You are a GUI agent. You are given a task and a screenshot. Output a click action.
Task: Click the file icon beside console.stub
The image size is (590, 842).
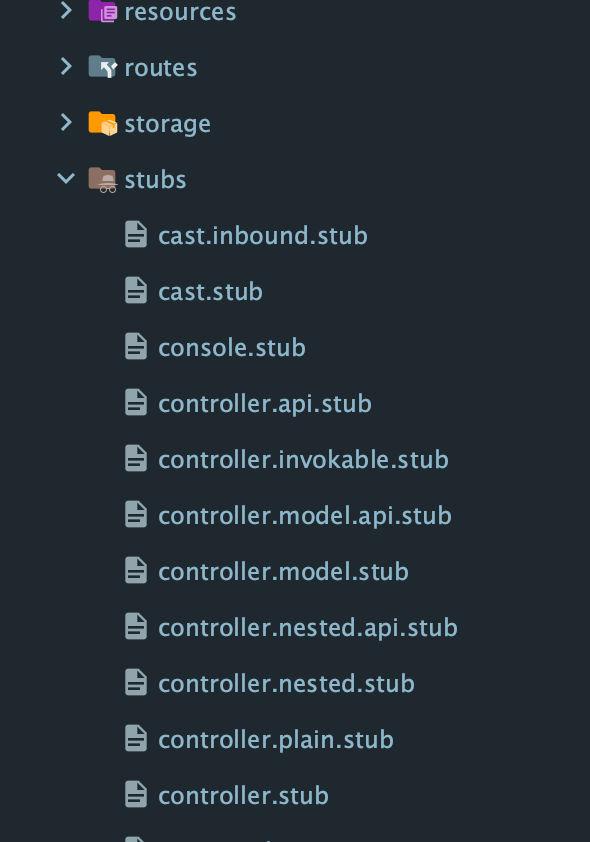pos(136,346)
